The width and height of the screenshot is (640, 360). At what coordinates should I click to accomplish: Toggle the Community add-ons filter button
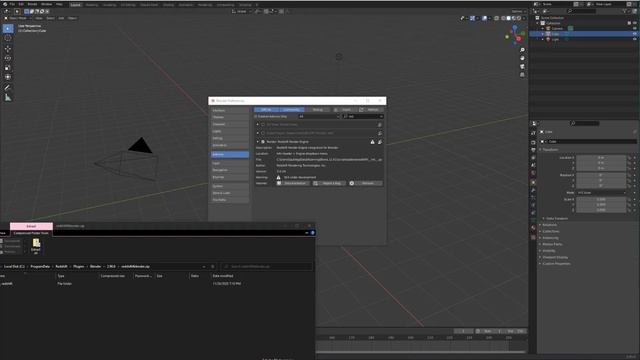click(291, 110)
